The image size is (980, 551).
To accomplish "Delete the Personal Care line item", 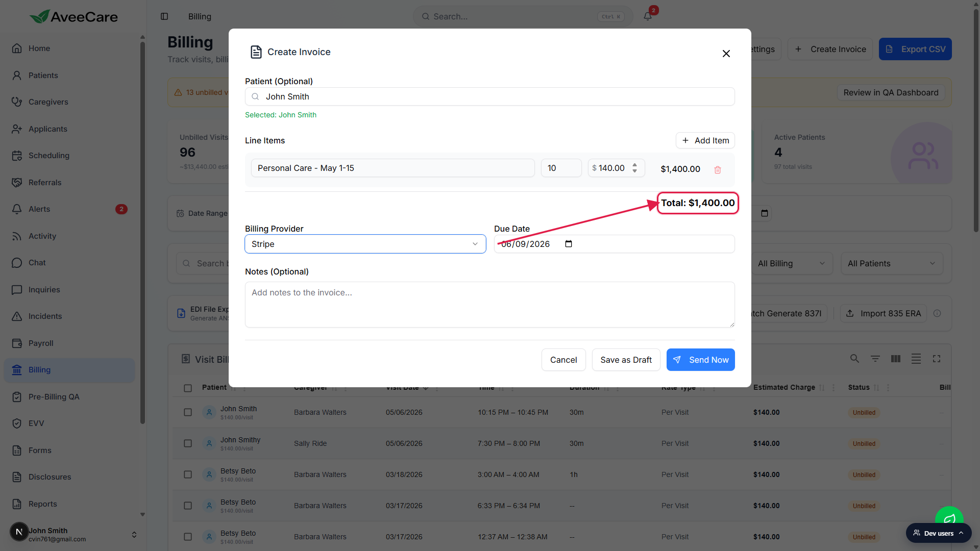I will click(717, 169).
